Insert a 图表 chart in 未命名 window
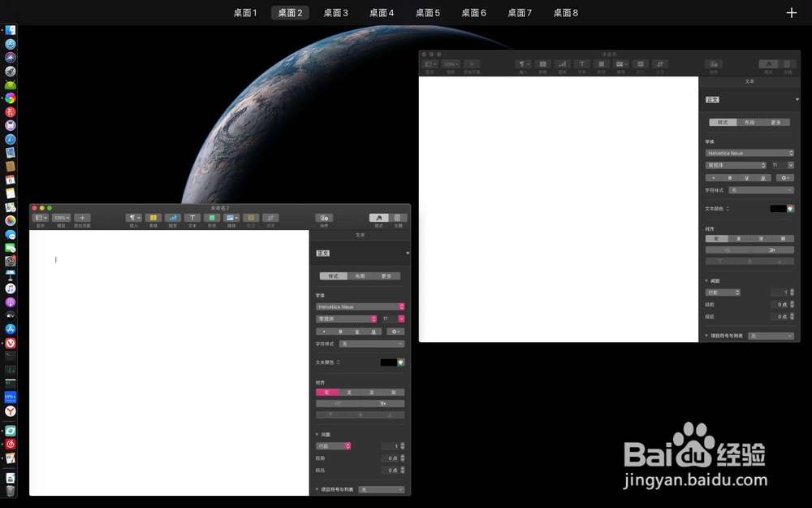The width and height of the screenshot is (812, 508). pos(563,64)
